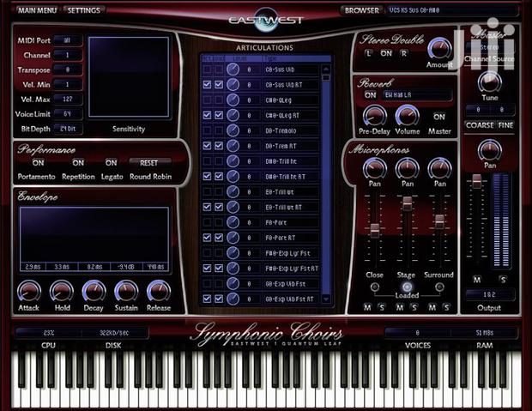Open the Settings menu

pos(83,10)
